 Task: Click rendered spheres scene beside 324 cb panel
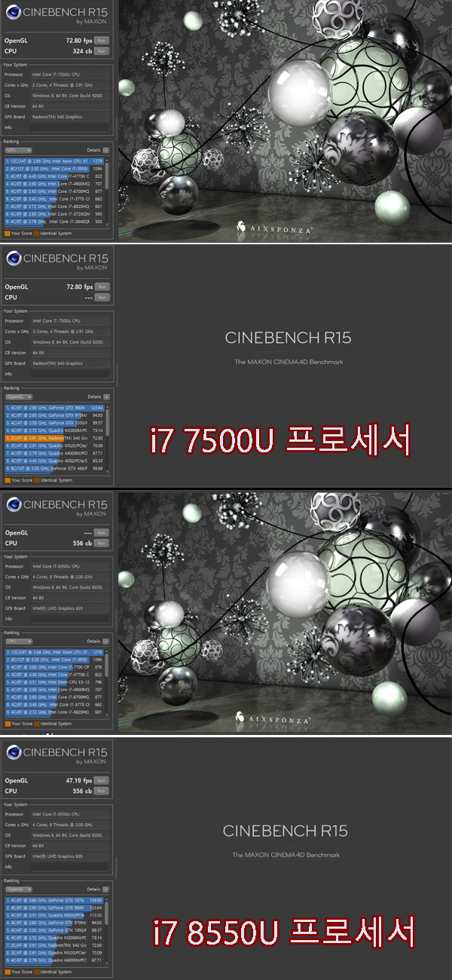click(284, 120)
